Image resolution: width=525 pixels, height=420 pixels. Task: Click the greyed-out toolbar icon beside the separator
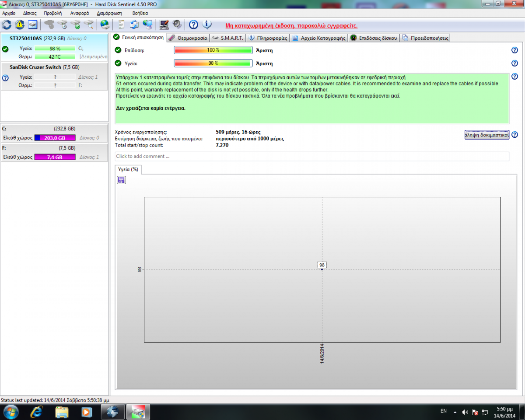pos(49,24)
